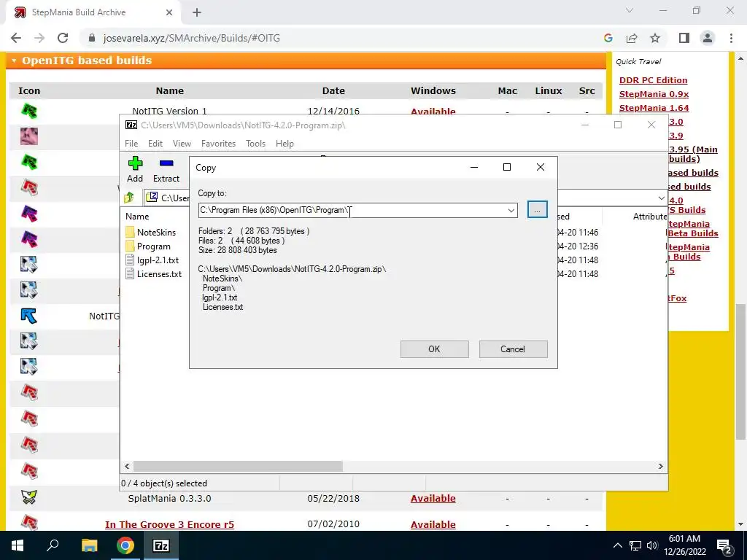This screenshot has height=560, width=747.
Task: Open StepMania 1.64 quick travel link
Action: (654, 108)
